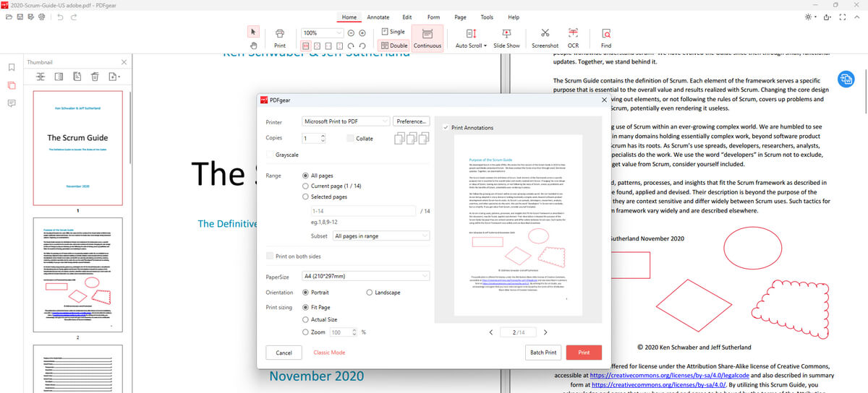Go to the Form tab
This screenshot has height=393, width=868.
click(x=433, y=17)
